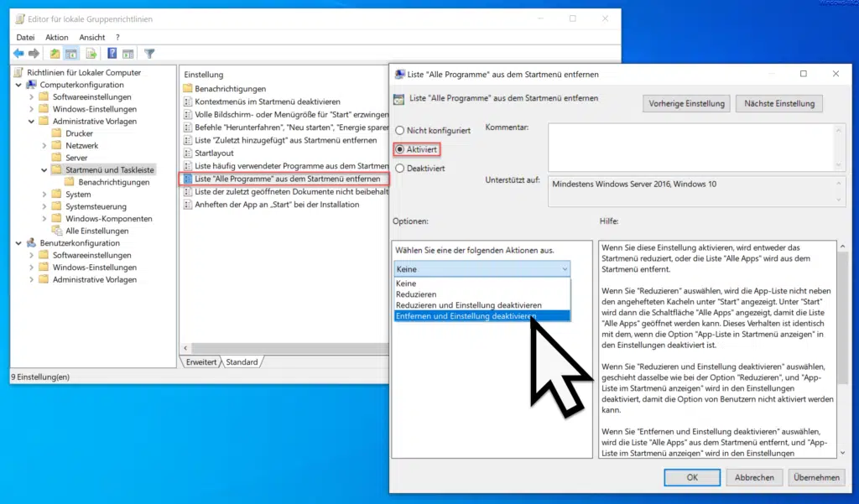Viewport: 859px width, 504px height.
Task: Click the folder-up icon in toolbar
Action: click(55, 54)
